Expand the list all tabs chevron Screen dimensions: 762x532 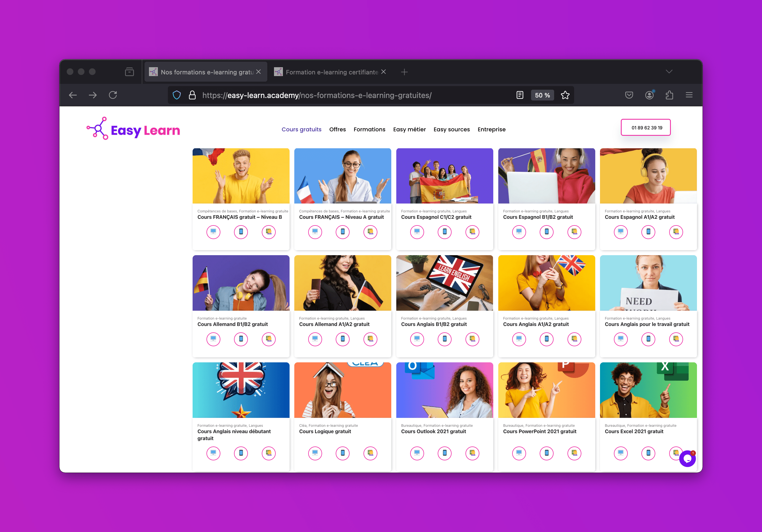[x=669, y=72]
